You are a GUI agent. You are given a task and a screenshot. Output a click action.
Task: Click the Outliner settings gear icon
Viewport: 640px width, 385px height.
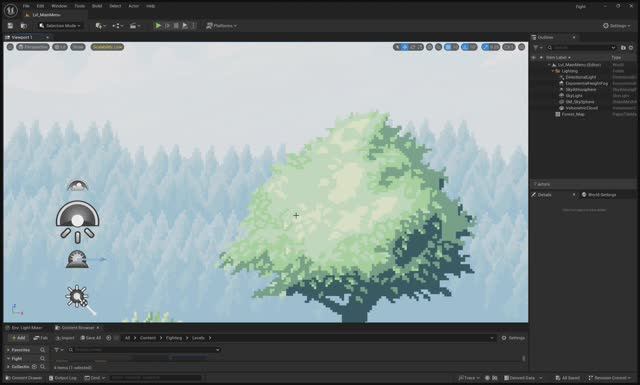point(631,48)
